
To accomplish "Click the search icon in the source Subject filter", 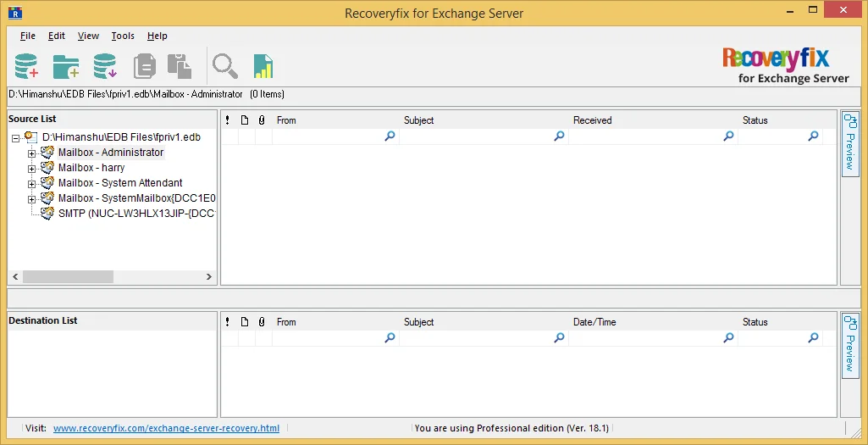I will click(559, 136).
